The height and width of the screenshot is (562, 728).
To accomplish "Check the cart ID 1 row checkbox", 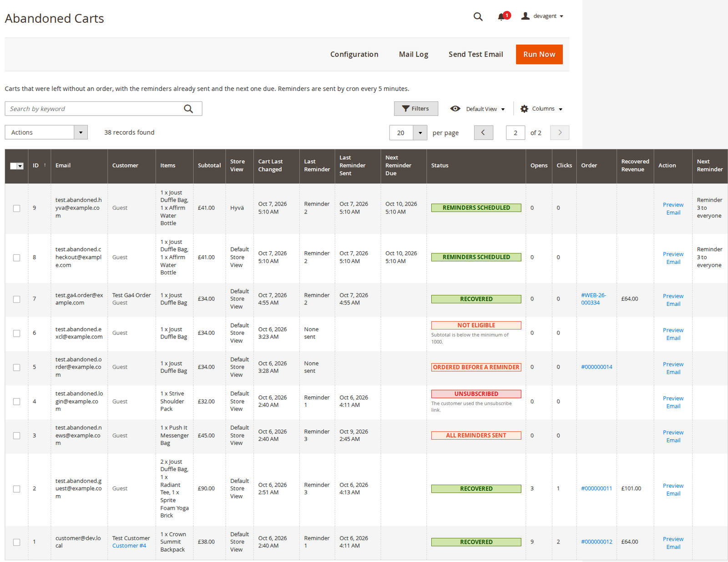I will (x=17, y=542).
